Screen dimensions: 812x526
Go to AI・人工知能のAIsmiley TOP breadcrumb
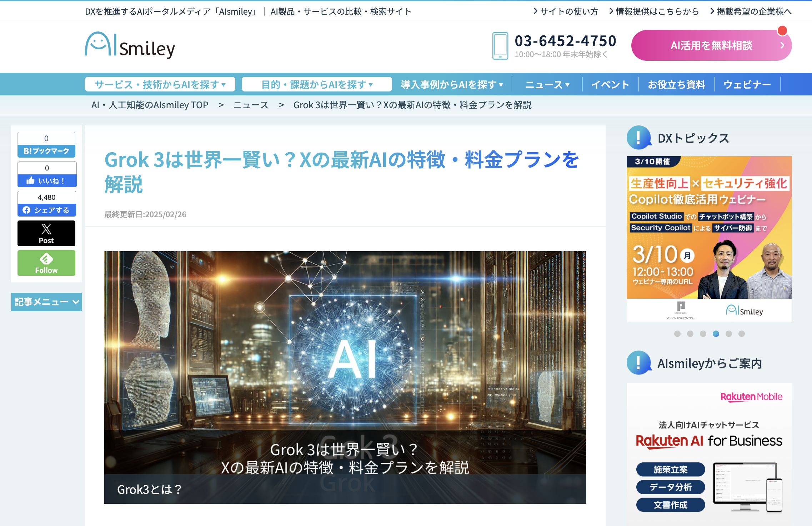[x=150, y=105]
